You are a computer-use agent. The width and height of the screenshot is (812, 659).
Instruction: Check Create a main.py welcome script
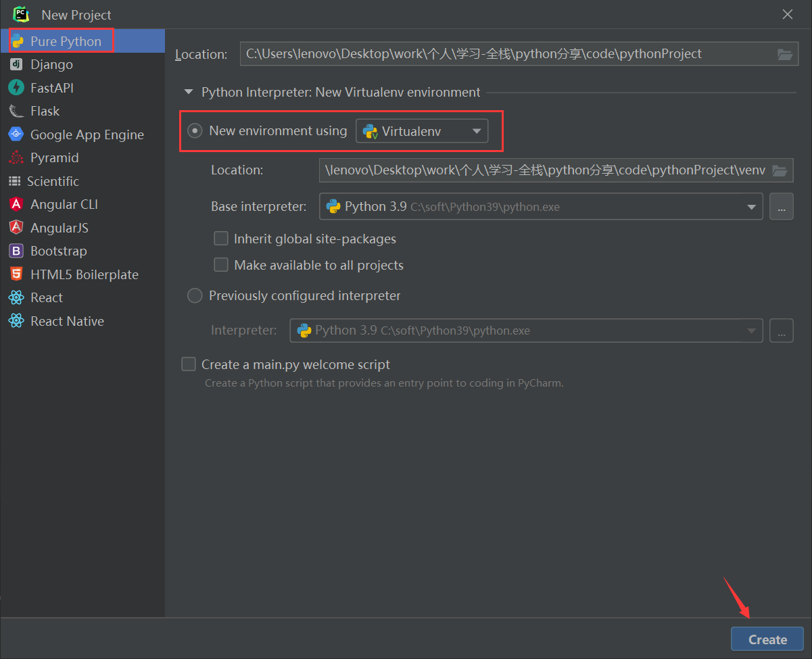(x=189, y=364)
